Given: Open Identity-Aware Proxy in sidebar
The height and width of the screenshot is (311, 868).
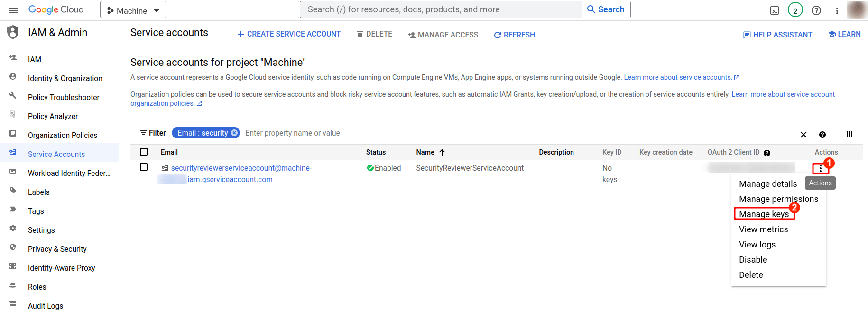Looking at the screenshot, I should pos(61,268).
